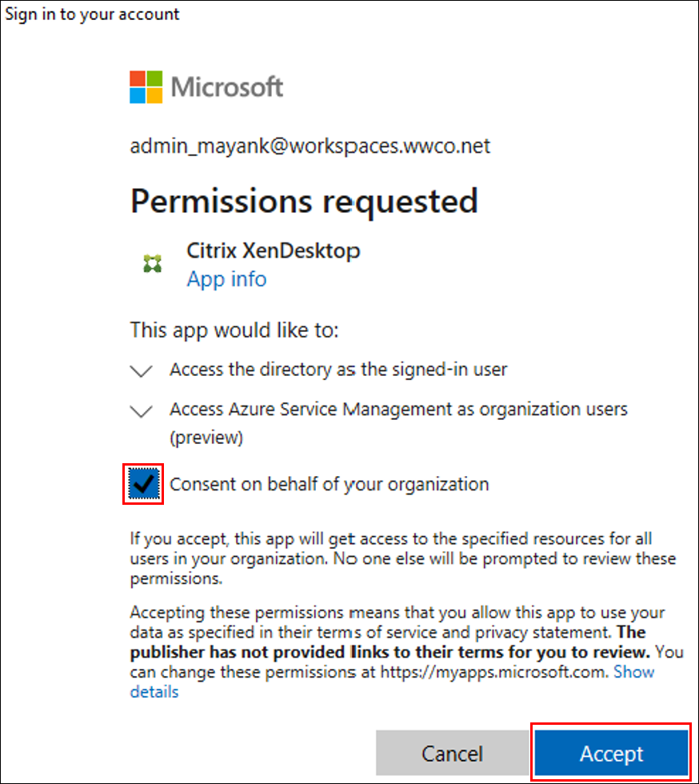Click 'Consent on behalf of your organization' label
699x784 pixels.
[329, 484]
